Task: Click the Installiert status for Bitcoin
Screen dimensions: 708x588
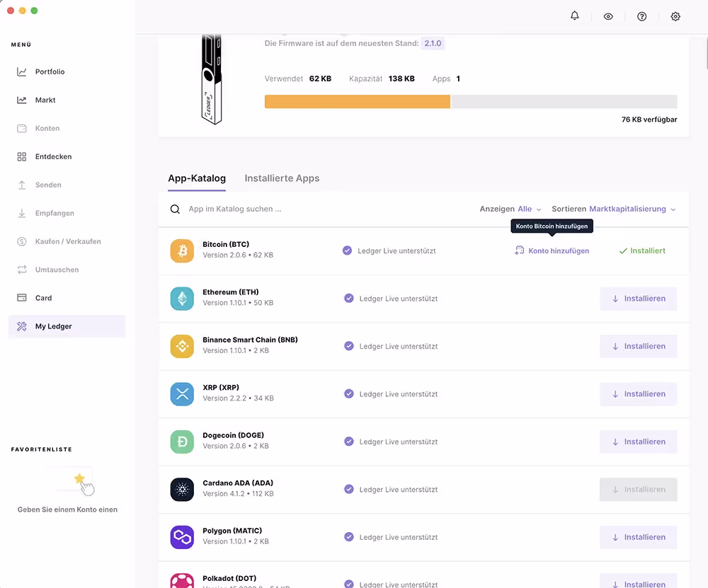Action: 641,251
